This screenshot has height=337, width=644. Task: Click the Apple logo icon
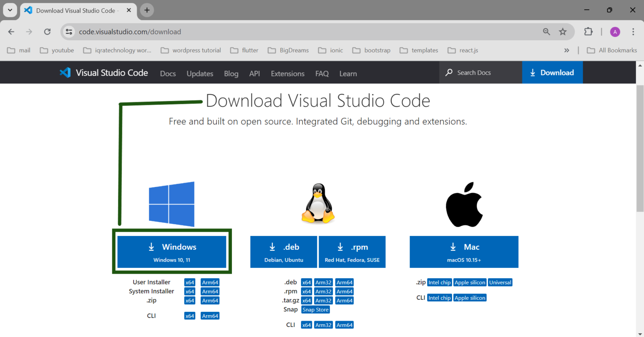click(x=464, y=204)
